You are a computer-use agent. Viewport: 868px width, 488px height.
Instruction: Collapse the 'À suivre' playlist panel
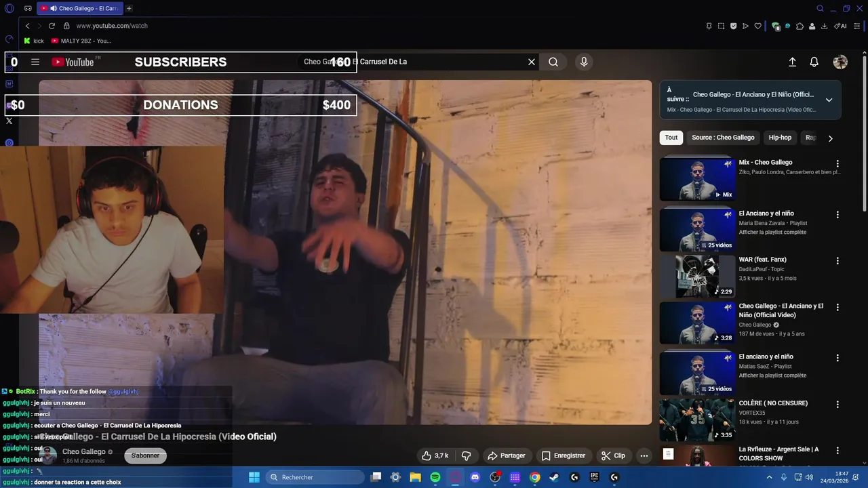tap(829, 100)
